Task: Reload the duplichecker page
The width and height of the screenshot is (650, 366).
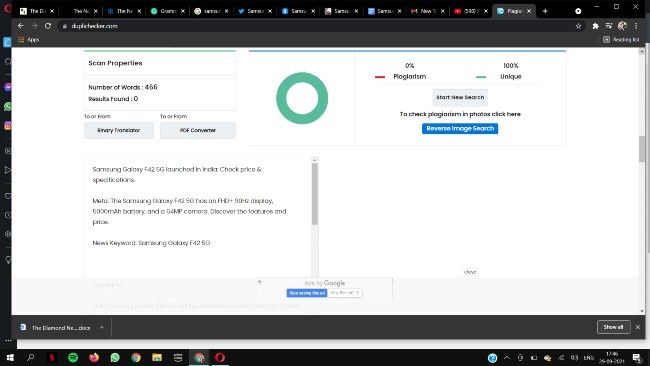Action: (48, 26)
